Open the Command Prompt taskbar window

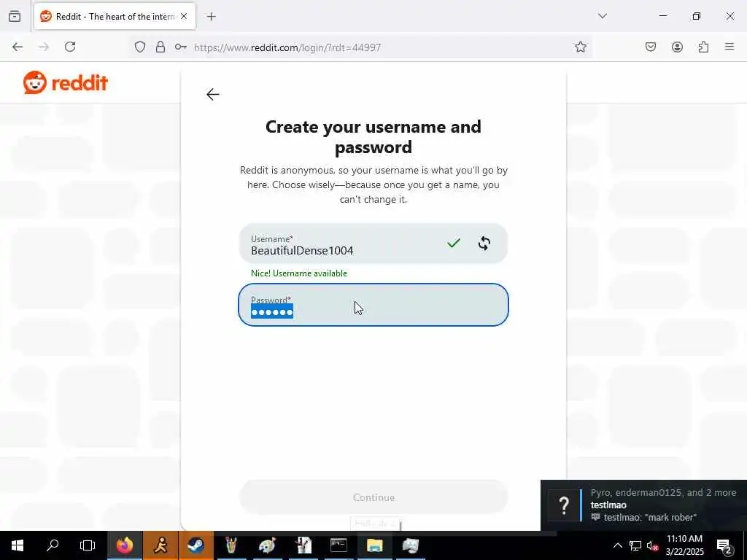coord(338,545)
